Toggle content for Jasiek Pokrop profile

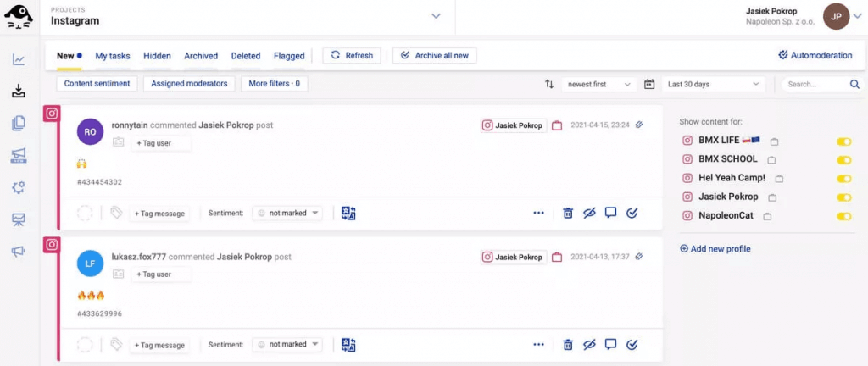844,197
